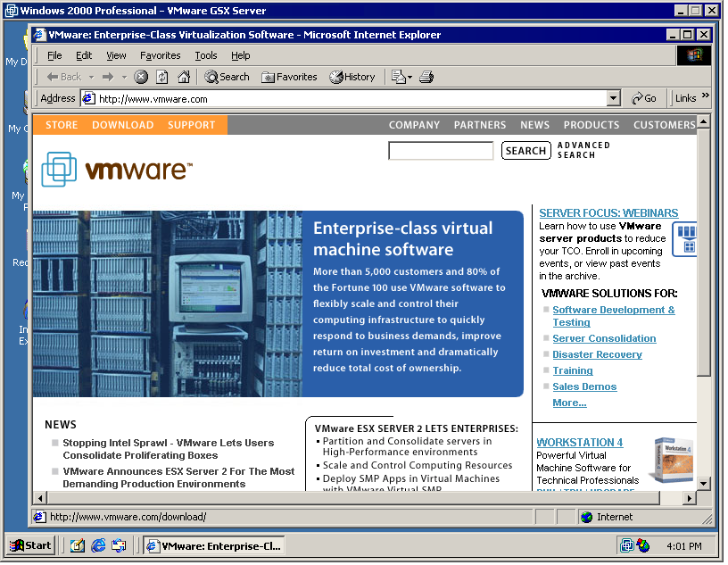Screen dimensions: 728x565
Task: Launch Internet Explorer from quick launch
Action: 98,545
